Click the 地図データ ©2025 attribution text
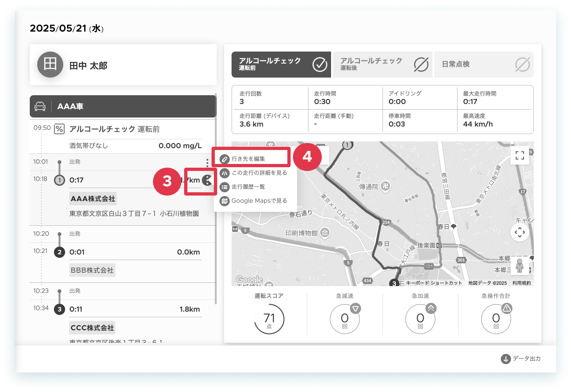 click(487, 283)
